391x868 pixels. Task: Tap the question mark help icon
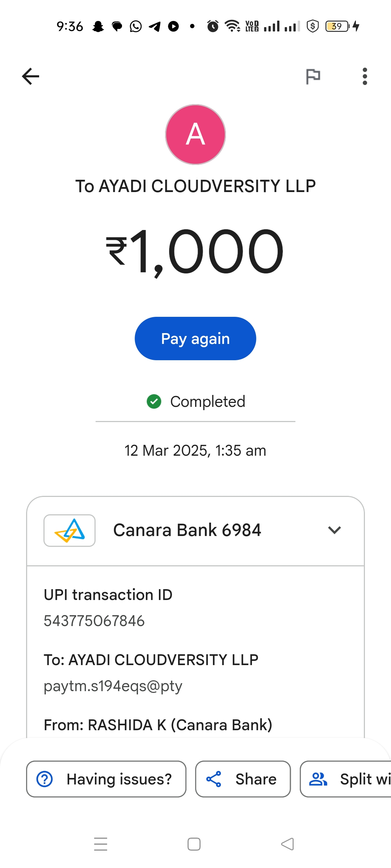(x=45, y=779)
